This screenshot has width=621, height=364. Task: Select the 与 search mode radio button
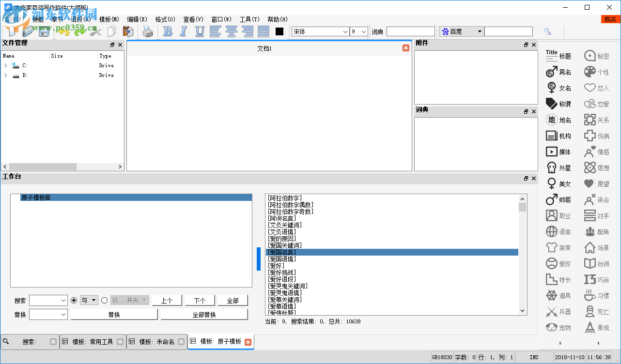74,300
